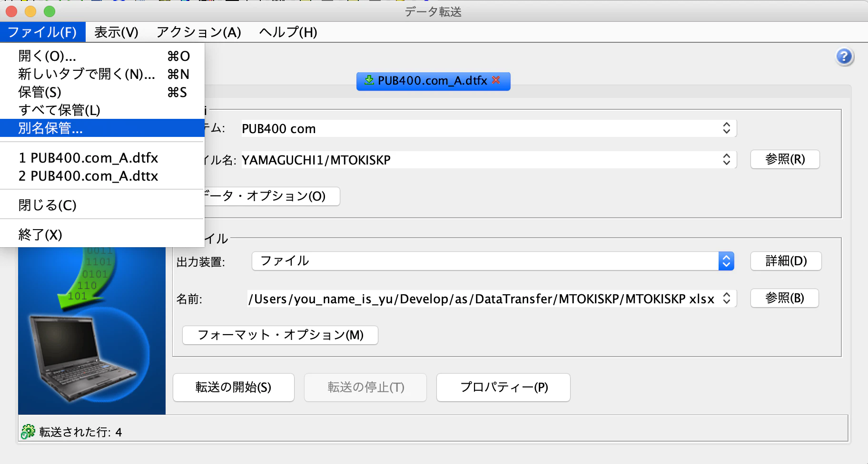Open the 表示(V) menu

[116, 32]
